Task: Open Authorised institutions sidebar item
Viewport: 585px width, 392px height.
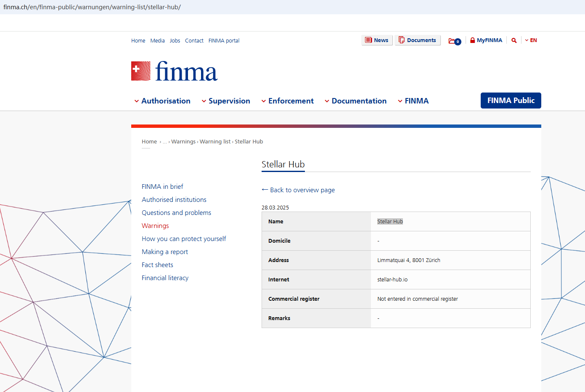Action: point(174,200)
